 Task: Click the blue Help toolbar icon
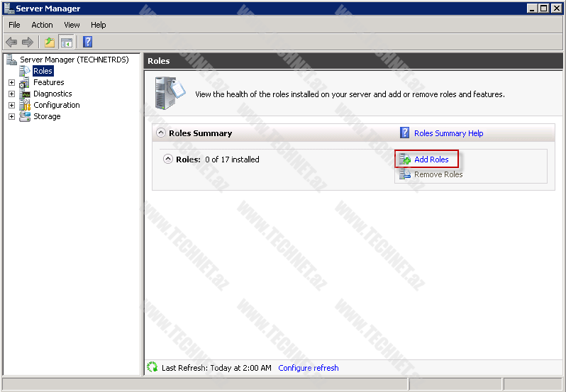tap(88, 43)
